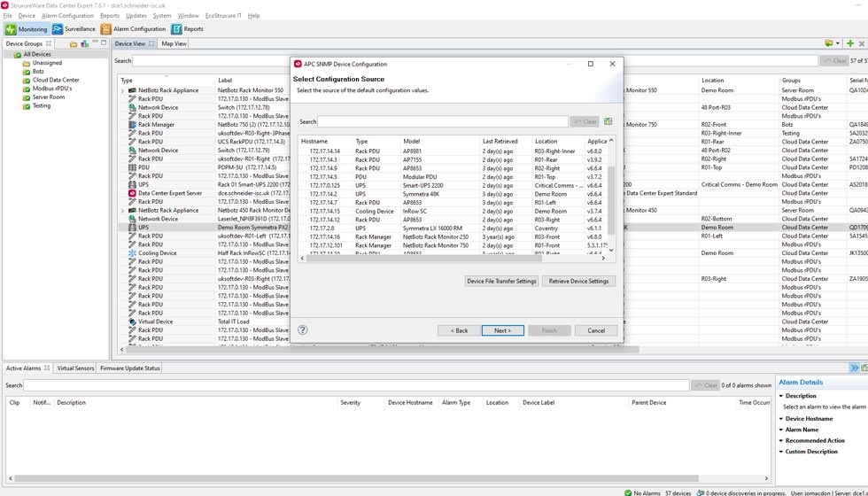Cancel the APC SNMP Device Configuration dialog
The height and width of the screenshot is (496, 868).
(596, 330)
